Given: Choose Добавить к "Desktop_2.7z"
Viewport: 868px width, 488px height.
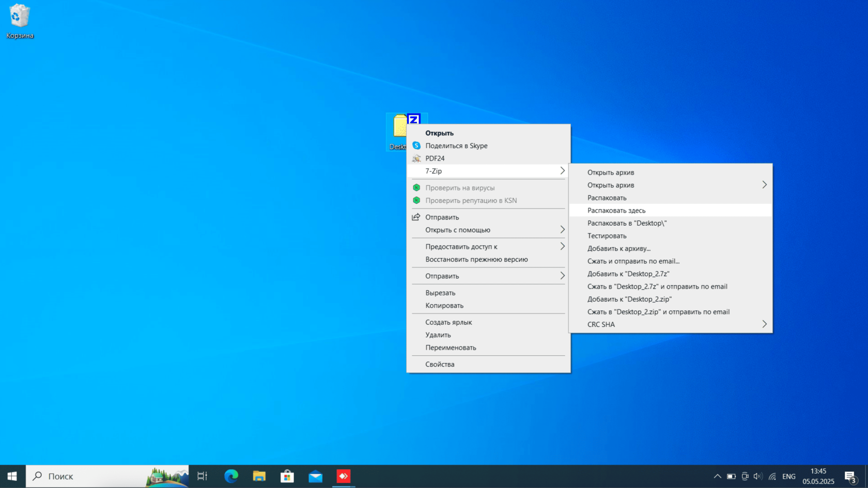Looking at the screenshot, I should pos(670,274).
